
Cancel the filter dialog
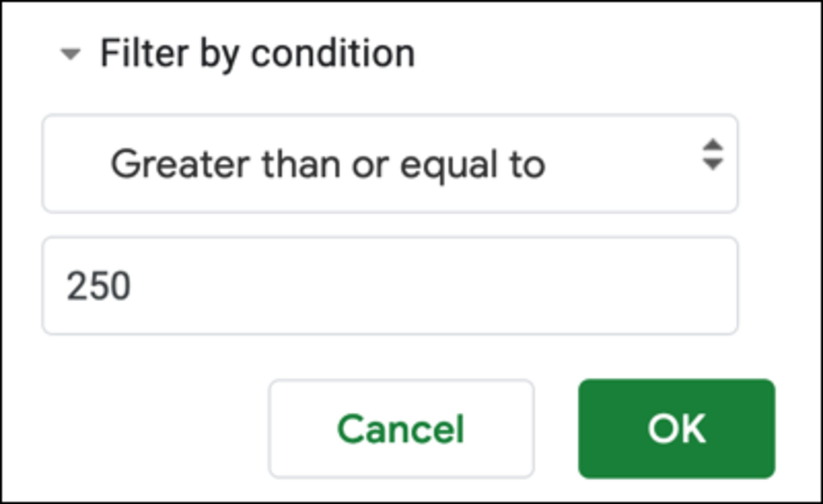(401, 429)
